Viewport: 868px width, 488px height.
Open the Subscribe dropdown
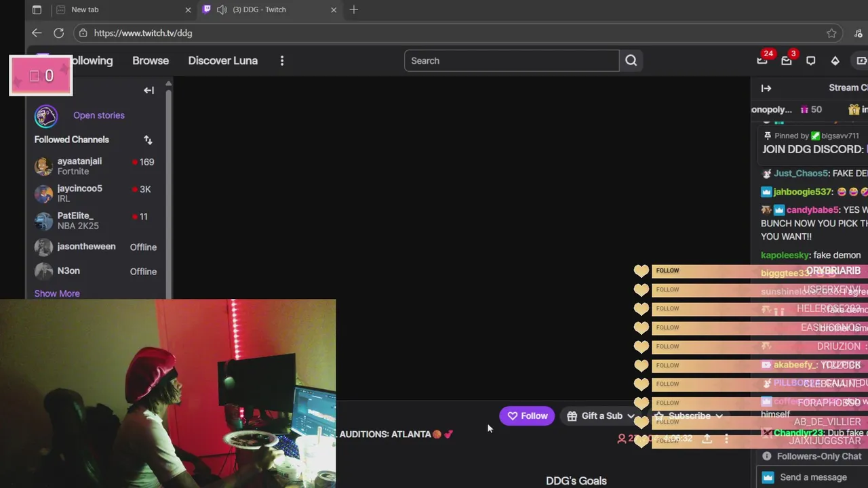click(689, 416)
